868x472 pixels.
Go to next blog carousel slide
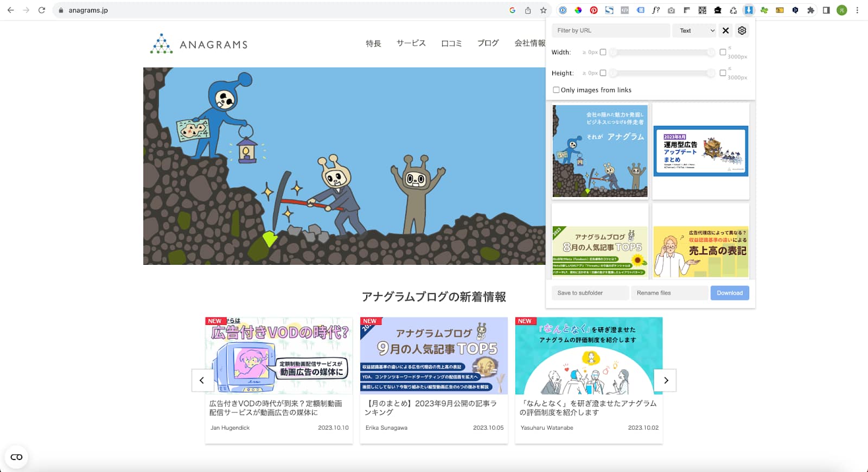coord(666,380)
